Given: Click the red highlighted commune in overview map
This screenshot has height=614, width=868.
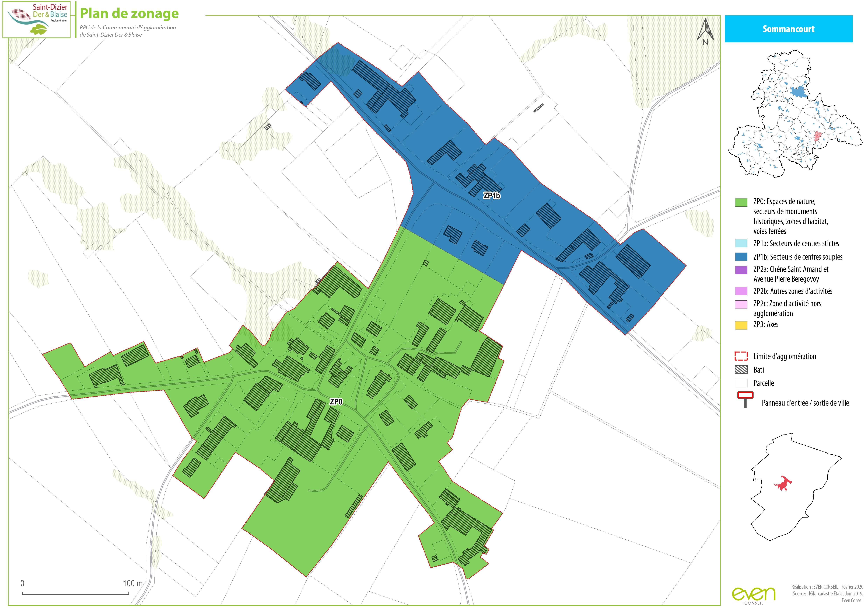Looking at the screenshot, I should point(818,136).
